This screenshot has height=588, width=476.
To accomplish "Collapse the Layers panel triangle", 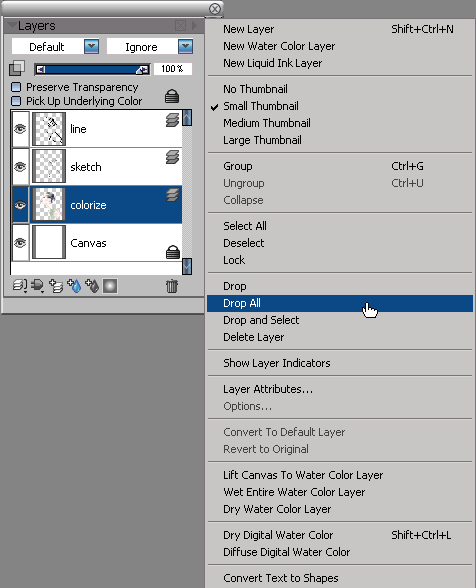I will click(x=12, y=26).
